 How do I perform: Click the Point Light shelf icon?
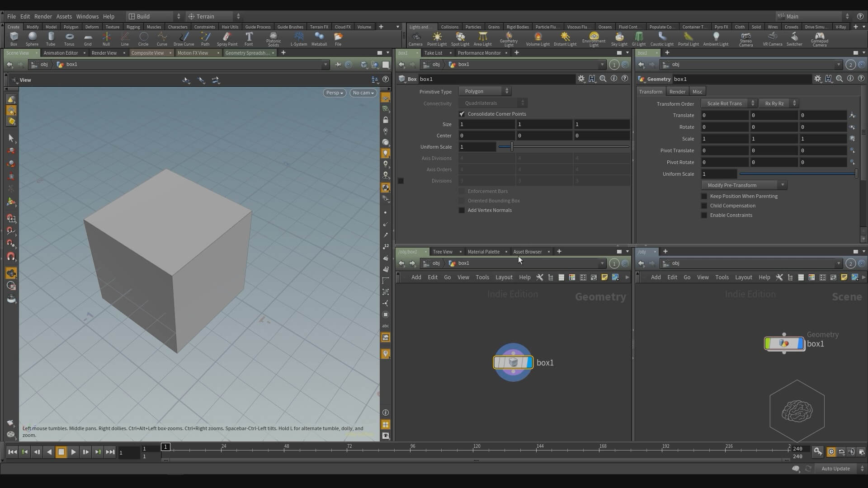tap(437, 37)
